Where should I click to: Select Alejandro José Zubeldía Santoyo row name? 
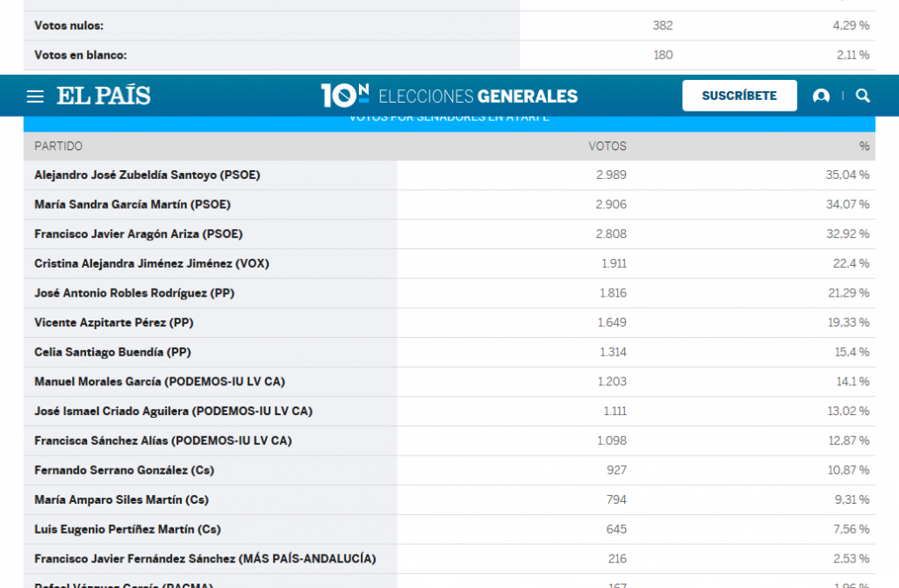[147, 176]
